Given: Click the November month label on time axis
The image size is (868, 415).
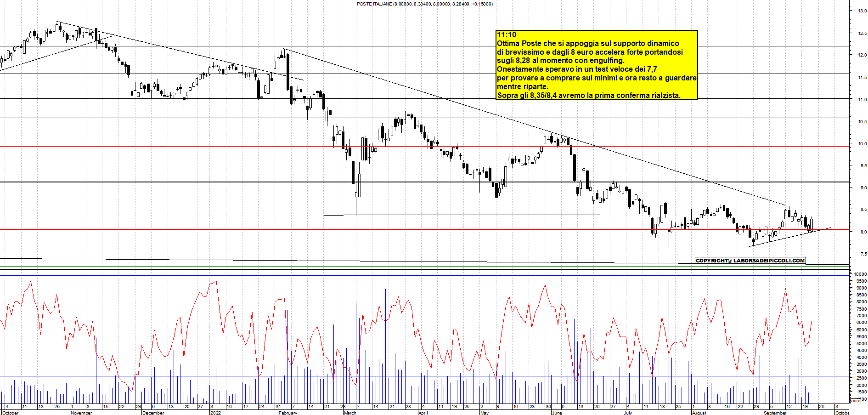Looking at the screenshot, I should 81,412.
